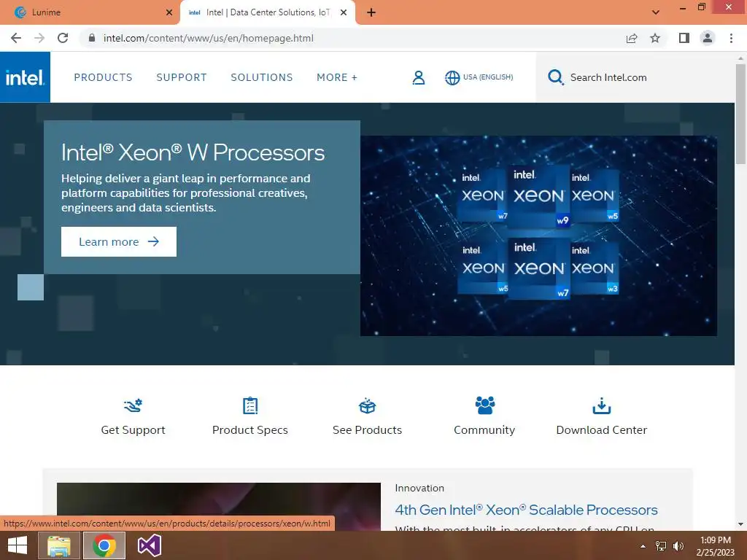
Task: Click the address bar URL
Action: point(208,38)
